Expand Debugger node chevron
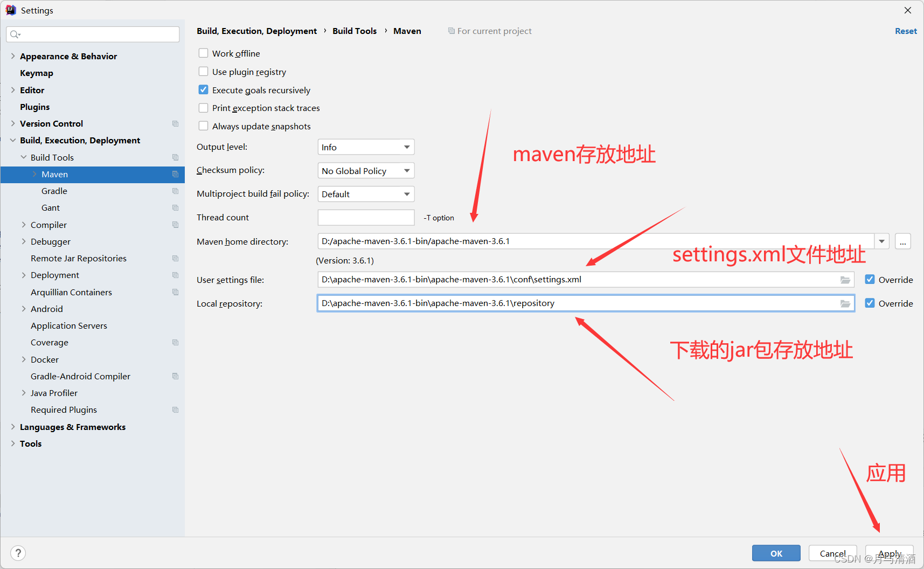The height and width of the screenshot is (569, 924). click(24, 241)
